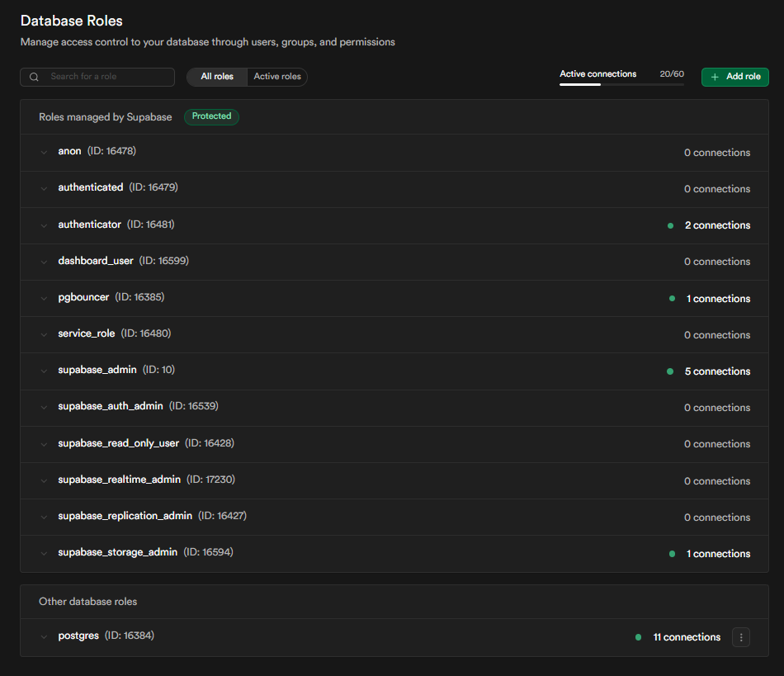Click '0 connections' in the anon row
This screenshot has height=676, width=784.
[717, 153]
